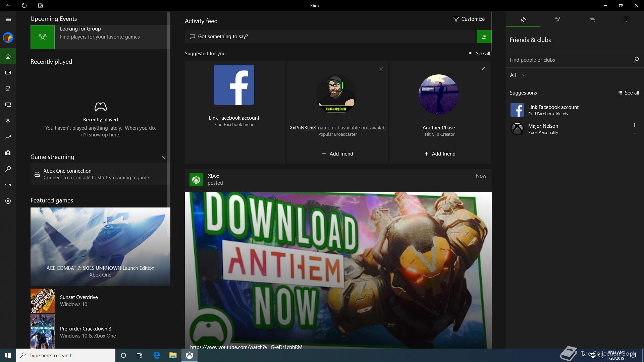This screenshot has height=362, width=644.
Task: Open Another Phase profile picture
Action: click(x=439, y=94)
